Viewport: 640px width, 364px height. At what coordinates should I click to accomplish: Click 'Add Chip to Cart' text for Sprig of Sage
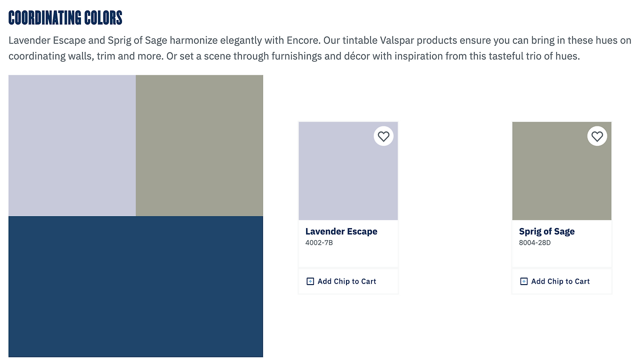point(560,282)
